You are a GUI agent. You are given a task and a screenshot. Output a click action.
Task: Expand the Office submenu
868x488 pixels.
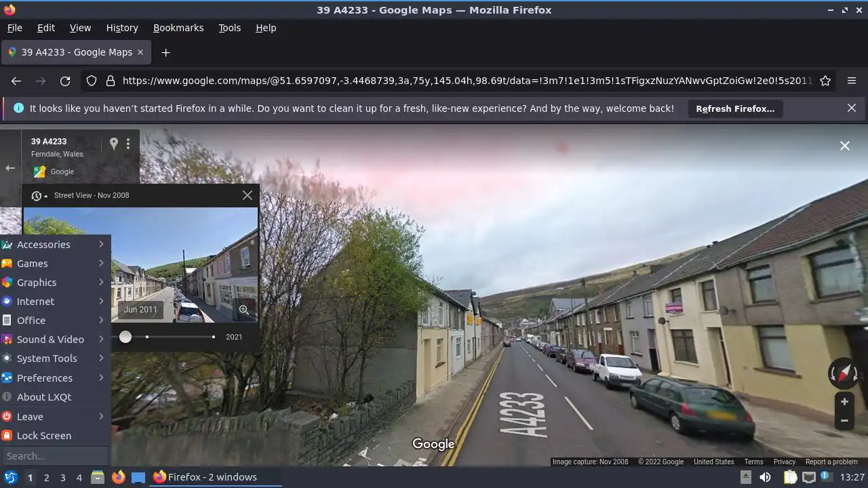[55, 321]
